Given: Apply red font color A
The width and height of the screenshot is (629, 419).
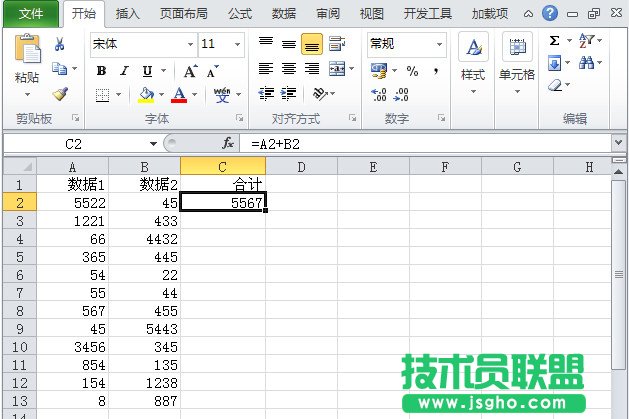Looking at the screenshot, I should pos(179,95).
